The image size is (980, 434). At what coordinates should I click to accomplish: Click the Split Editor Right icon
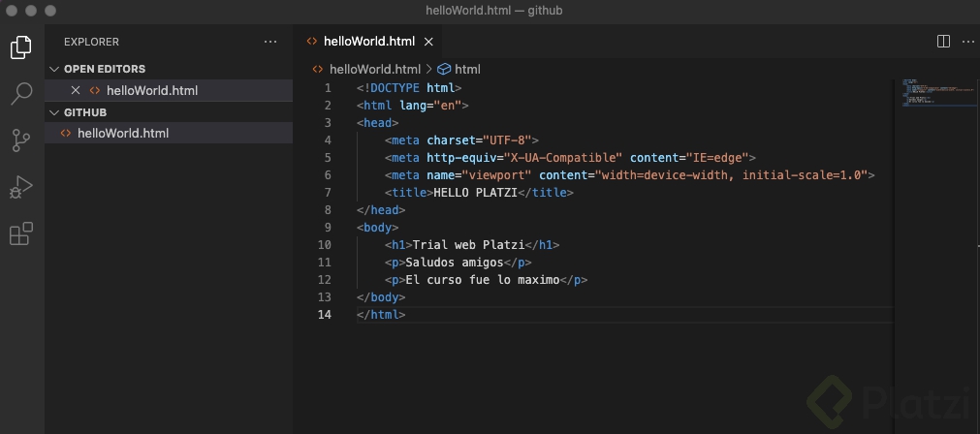pyautogui.click(x=943, y=42)
